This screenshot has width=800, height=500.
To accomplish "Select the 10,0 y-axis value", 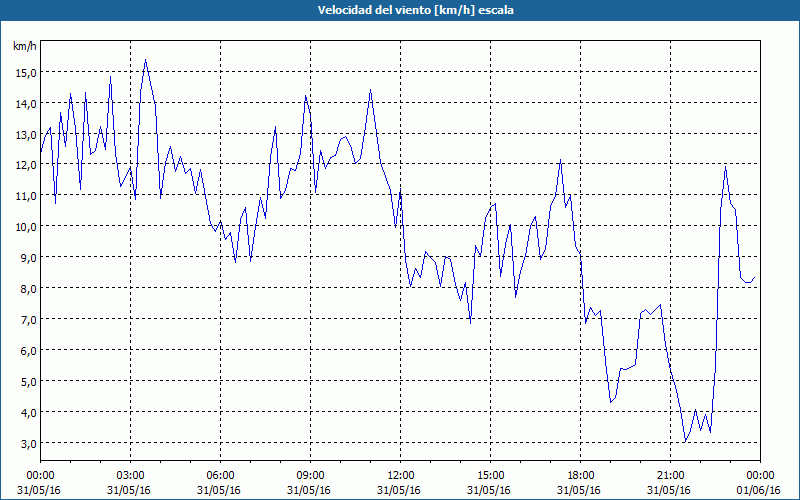I will tap(26, 227).
